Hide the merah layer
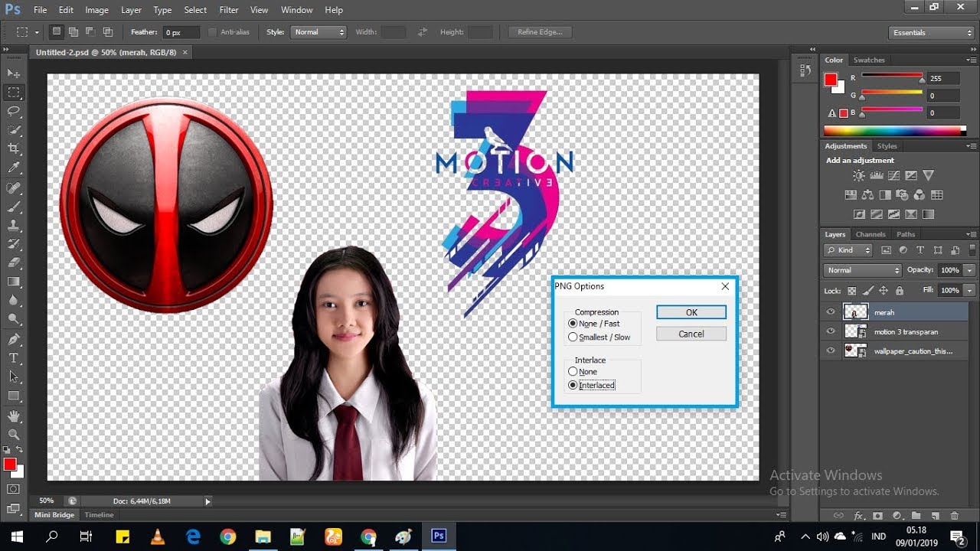The width and height of the screenshot is (980, 551). point(831,311)
